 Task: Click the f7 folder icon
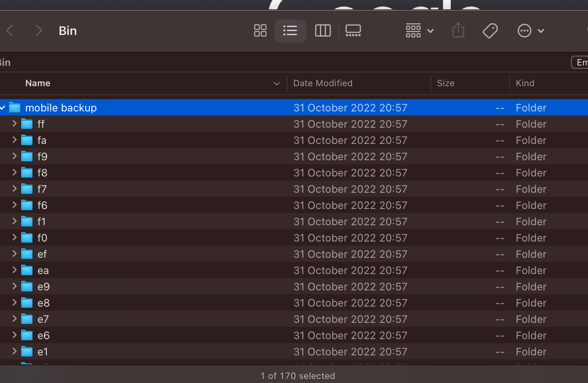tap(27, 189)
